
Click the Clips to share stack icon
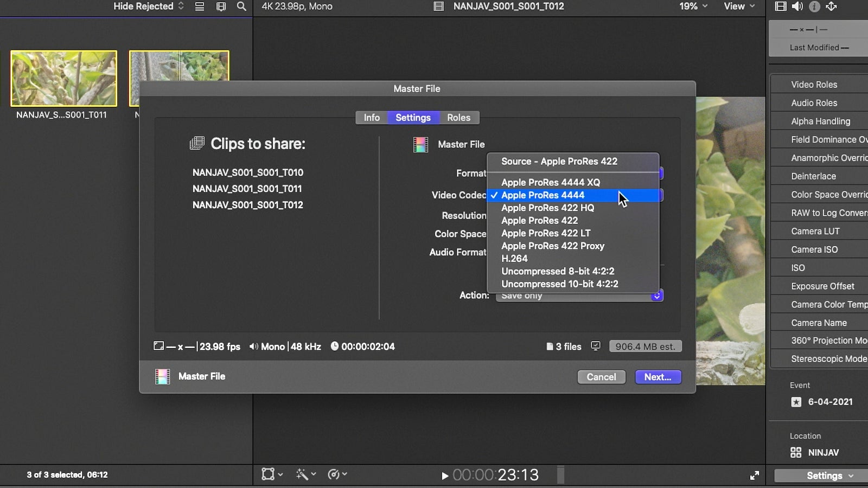[197, 144]
